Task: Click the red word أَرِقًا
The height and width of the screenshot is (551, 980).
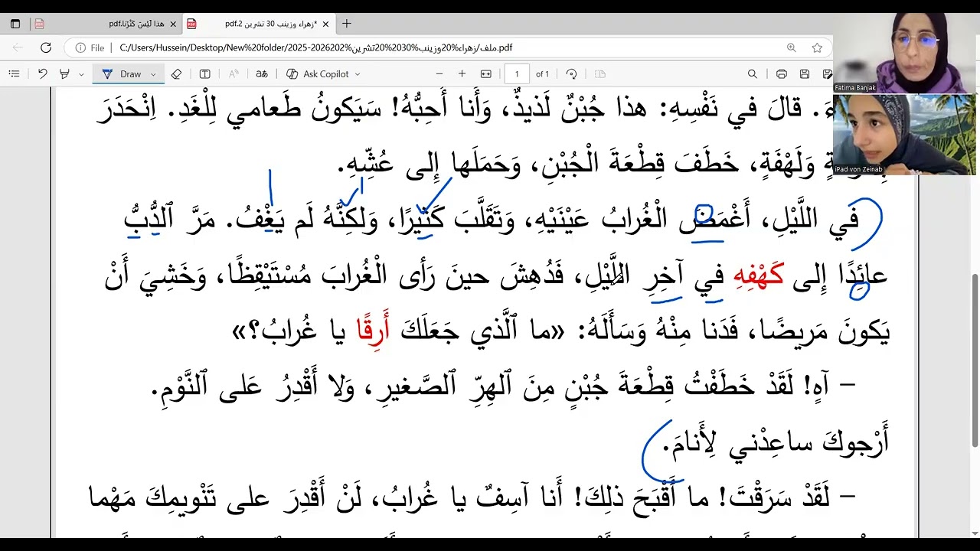Action: (x=375, y=332)
